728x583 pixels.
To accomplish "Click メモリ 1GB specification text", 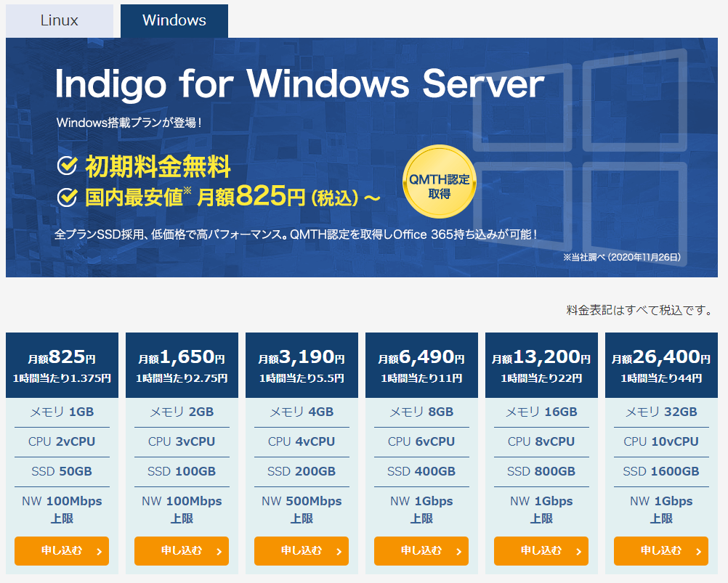I will coord(62,412).
